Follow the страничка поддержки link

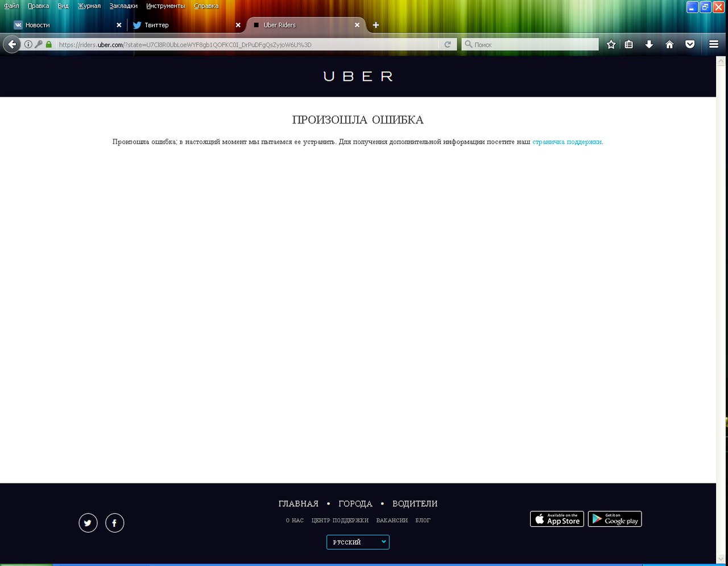(567, 142)
